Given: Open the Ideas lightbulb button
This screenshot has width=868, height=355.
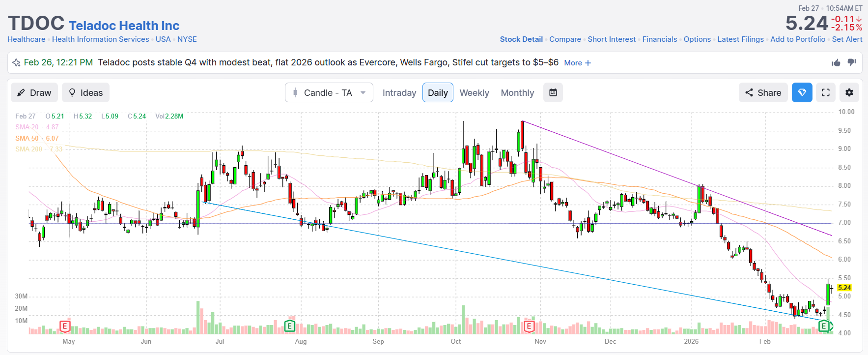Looking at the screenshot, I should tap(86, 92).
